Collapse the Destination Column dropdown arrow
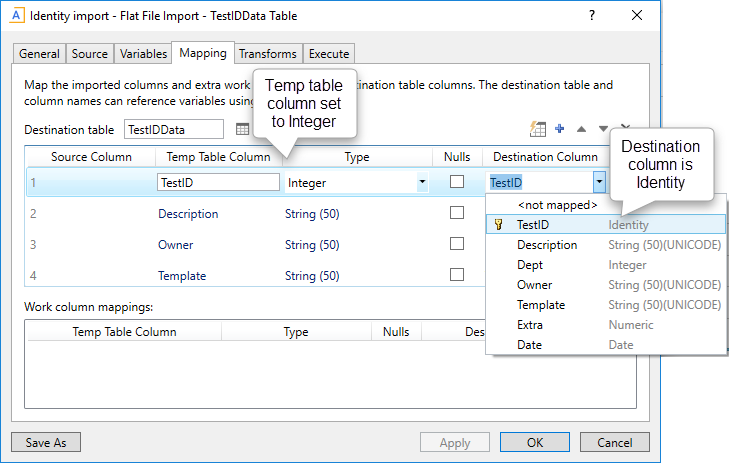The image size is (729, 463). [x=598, y=183]
